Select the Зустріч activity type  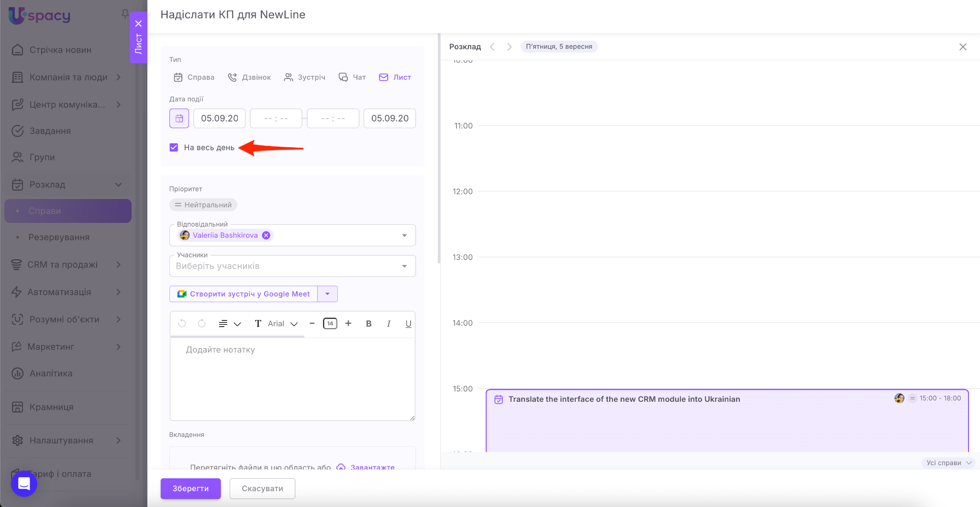coord(304,77)
